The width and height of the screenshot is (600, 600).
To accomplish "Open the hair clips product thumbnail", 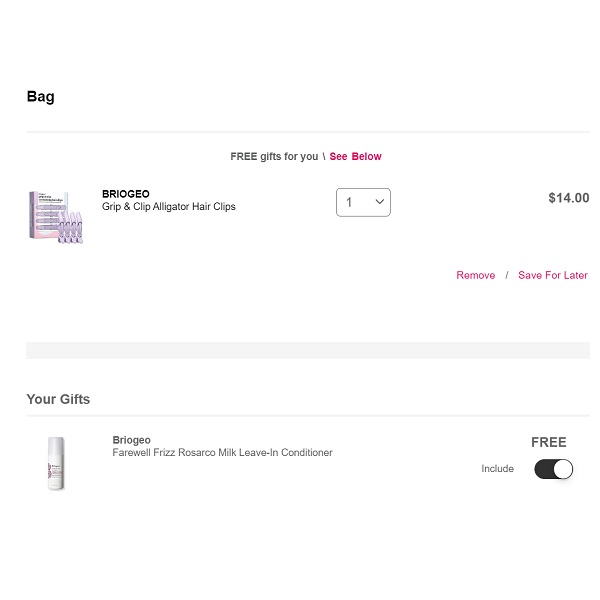I will 55,215.
